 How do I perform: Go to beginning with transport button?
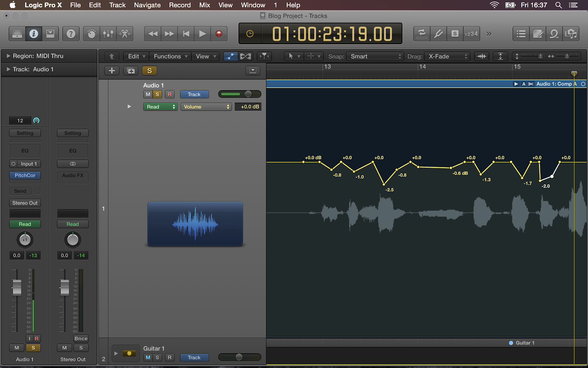(x=186, y=34)
